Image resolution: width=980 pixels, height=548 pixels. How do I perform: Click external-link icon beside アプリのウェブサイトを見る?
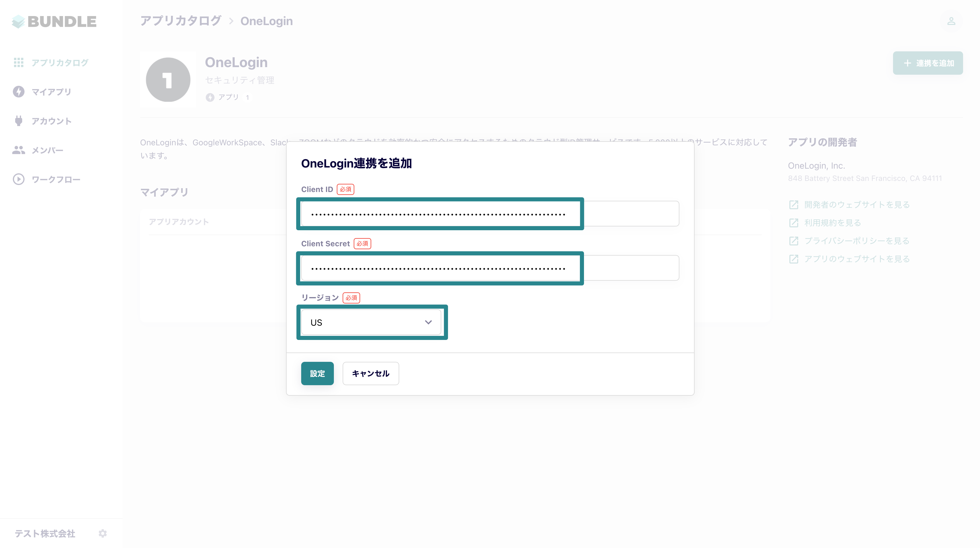pyautogui.click(x=794, y=259)
